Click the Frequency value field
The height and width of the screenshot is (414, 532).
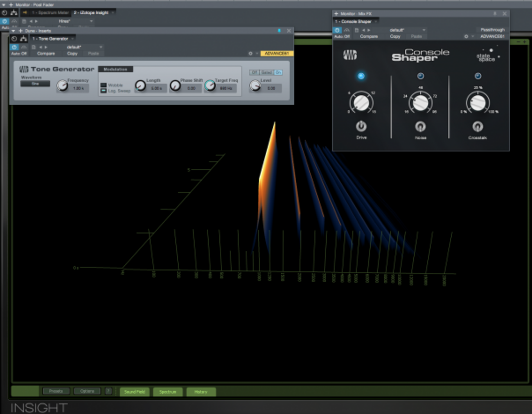(78, 88)
